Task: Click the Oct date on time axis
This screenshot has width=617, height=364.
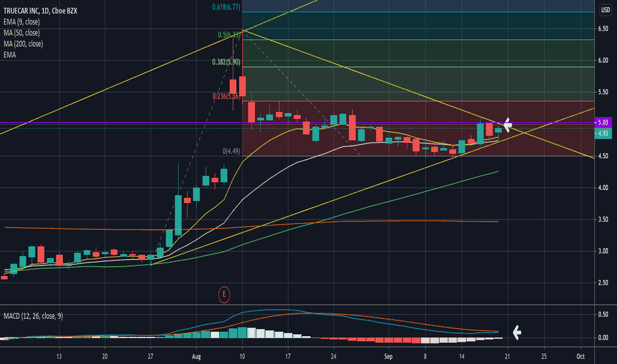Action: pyautogui.click(x=581, y=357)
